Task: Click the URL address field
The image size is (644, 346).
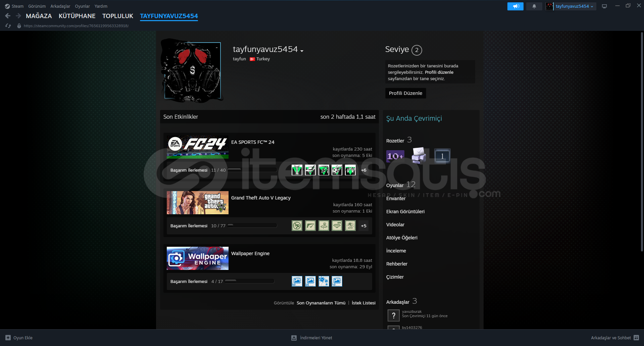Action: (76, 26)
